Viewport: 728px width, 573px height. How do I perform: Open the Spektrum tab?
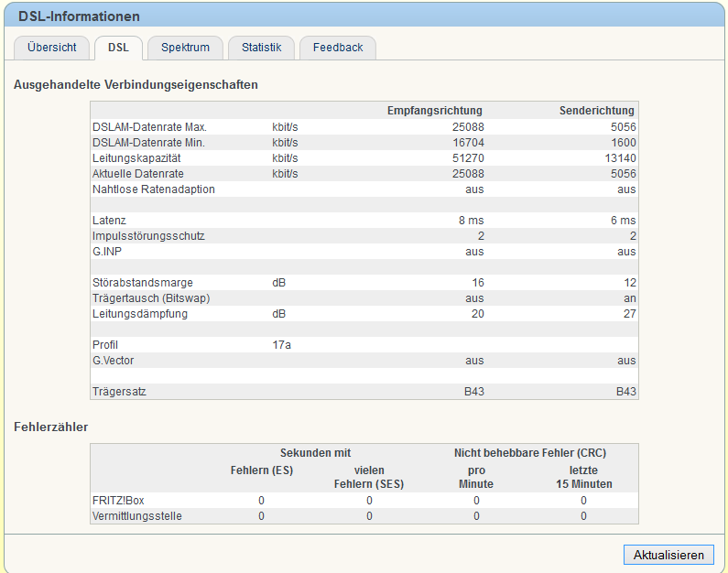pos(185,48)
